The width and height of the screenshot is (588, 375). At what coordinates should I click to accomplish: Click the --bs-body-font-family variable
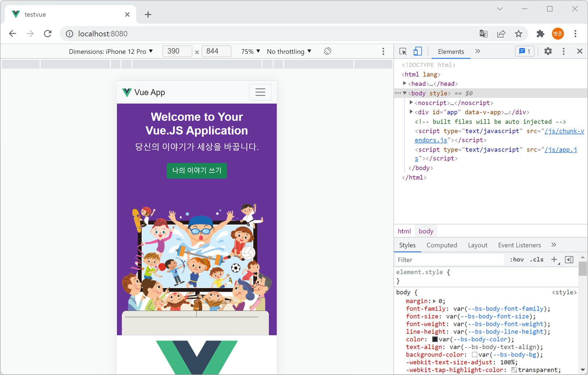pos(506,309)
